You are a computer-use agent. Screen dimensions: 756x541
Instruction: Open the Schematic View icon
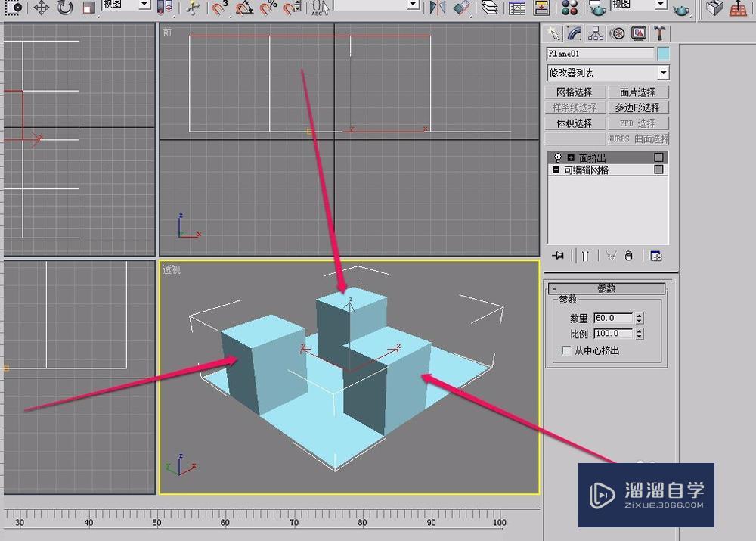click(x=542, y=8)
